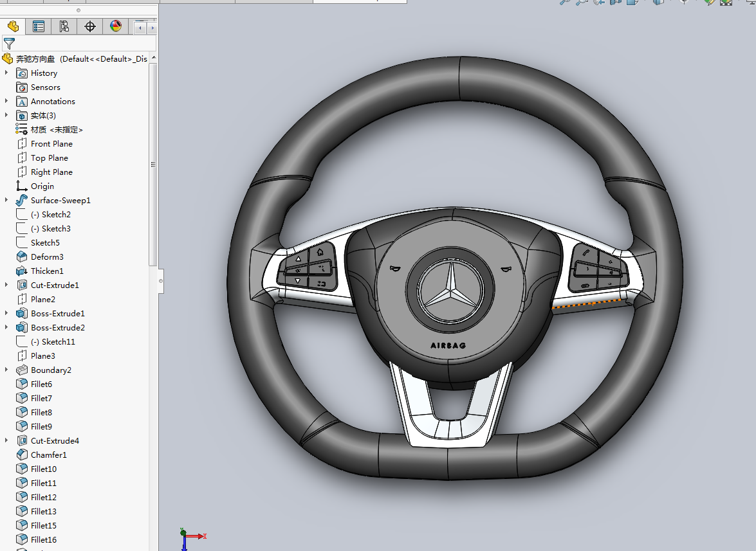Select Fillet16 in the tree

[43, 539]
